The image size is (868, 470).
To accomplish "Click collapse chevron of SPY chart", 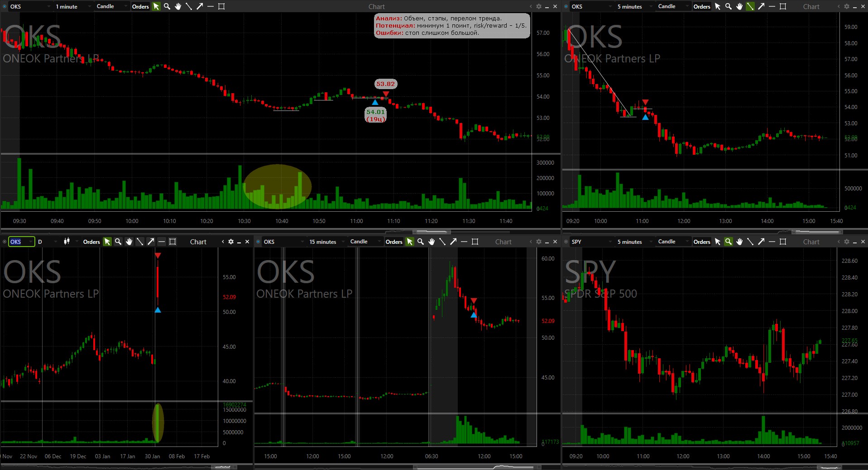I will click(839, 242).
